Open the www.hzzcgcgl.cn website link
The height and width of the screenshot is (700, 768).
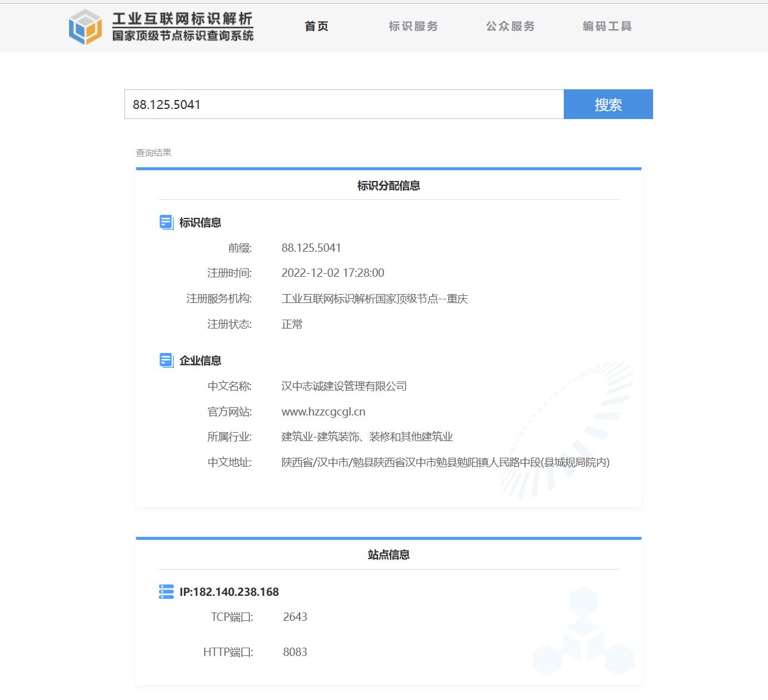[323, 412]
